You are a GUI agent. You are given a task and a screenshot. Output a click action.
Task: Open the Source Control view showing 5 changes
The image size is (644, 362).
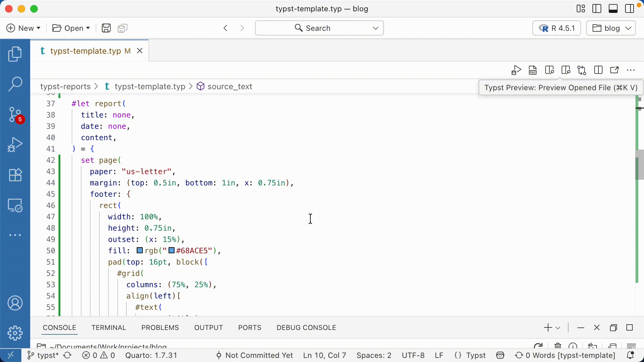coord(15,115)
